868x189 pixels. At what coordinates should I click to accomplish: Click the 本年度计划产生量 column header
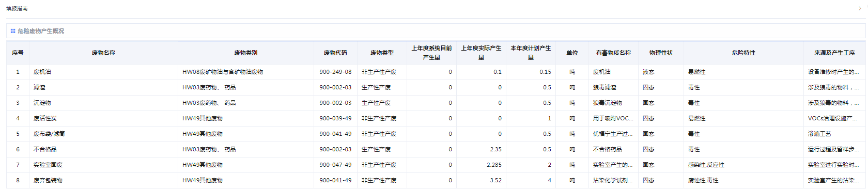click(x=531, y=53)
